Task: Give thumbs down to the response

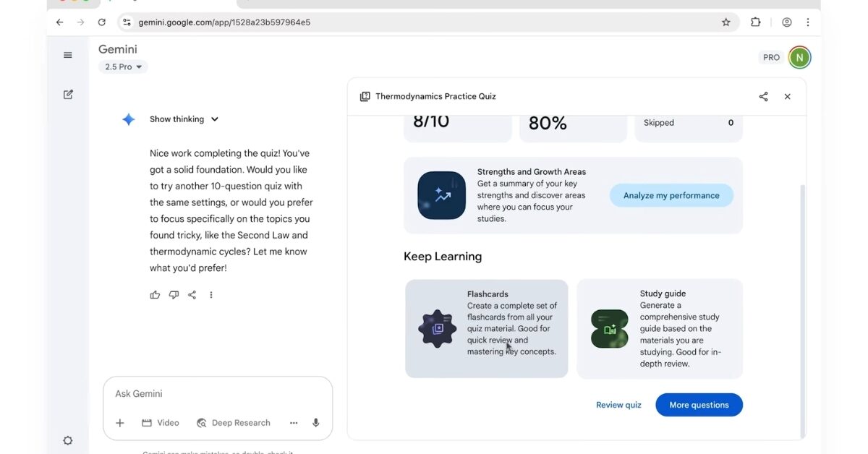Action: (x=174, y=295)
